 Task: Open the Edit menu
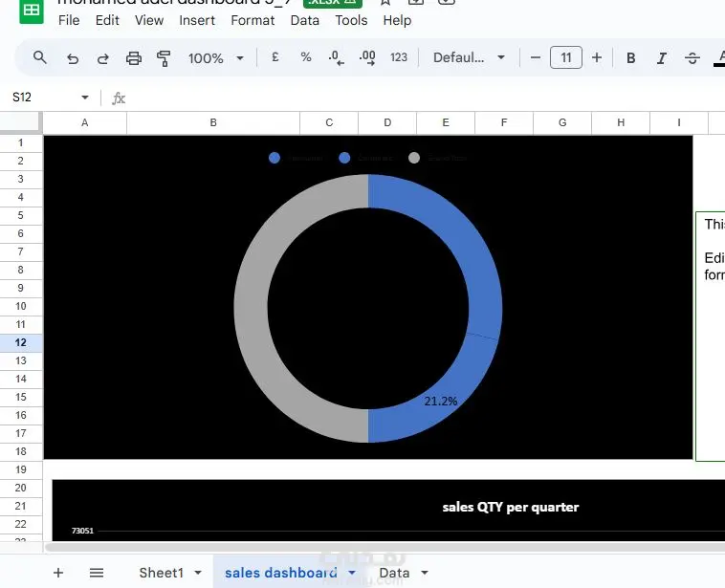click(107, 20)
